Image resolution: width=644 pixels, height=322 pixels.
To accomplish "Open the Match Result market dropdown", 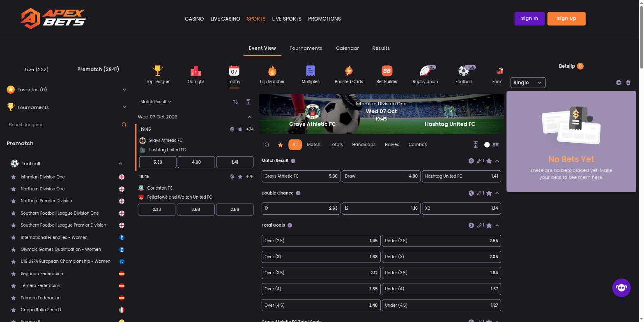I will 156,102.
